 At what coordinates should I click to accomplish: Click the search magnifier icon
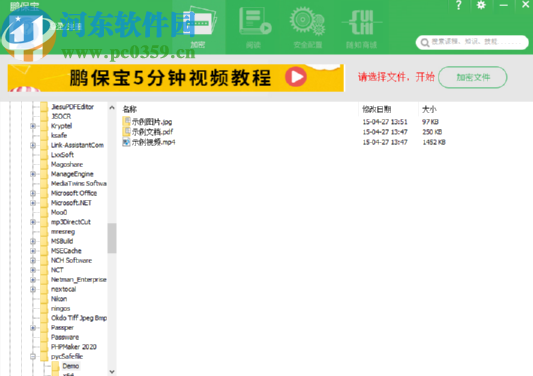pyautogui.click(x=425, y=43)
